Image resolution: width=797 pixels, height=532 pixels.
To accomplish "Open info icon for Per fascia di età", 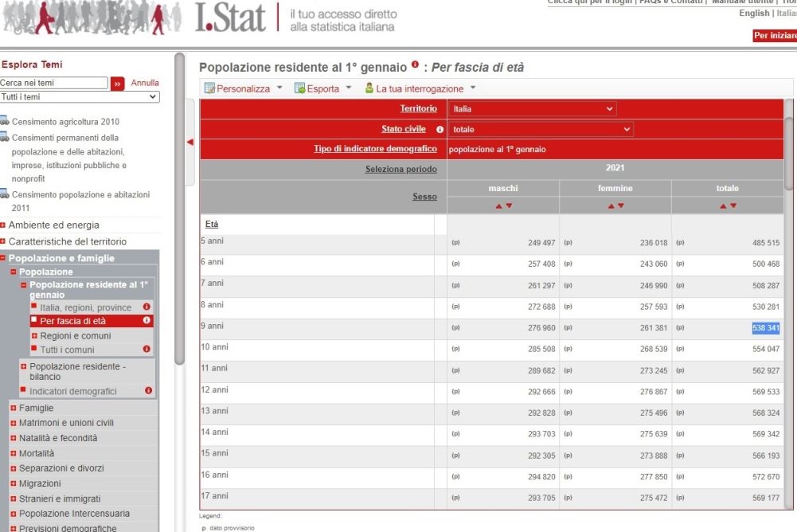I will pyautogui.click(x=147, y=320).
